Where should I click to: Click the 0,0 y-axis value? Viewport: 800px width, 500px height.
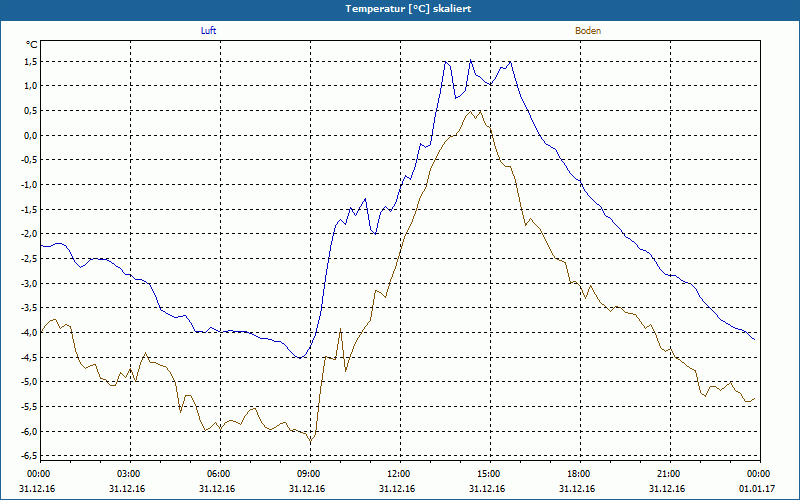[x=31, y=136]
